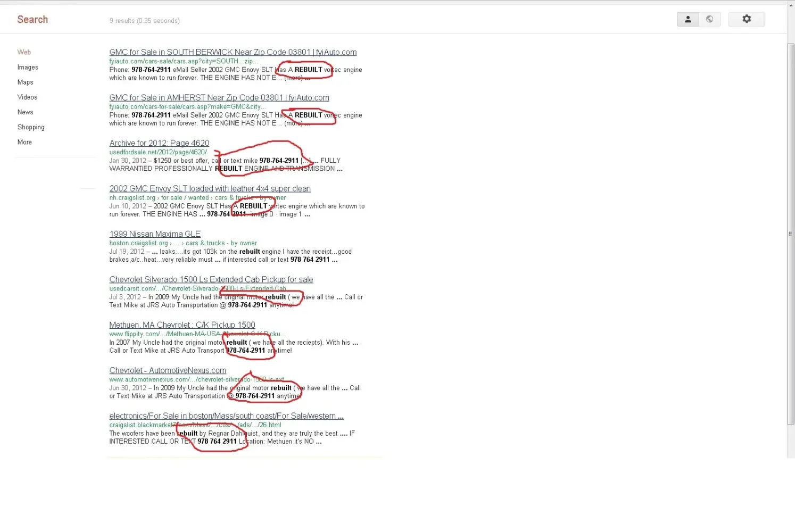Switch to Maps results
The width and height of the screenshot is (795, 532).
click(25, 82)
